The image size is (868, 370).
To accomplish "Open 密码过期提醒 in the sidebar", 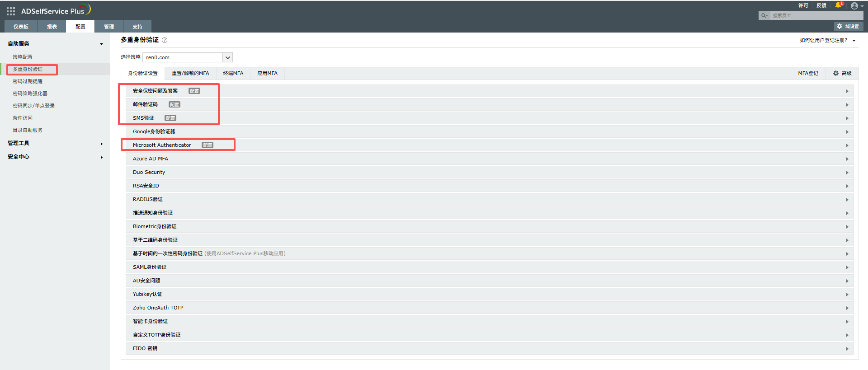I will coord(28,81).
